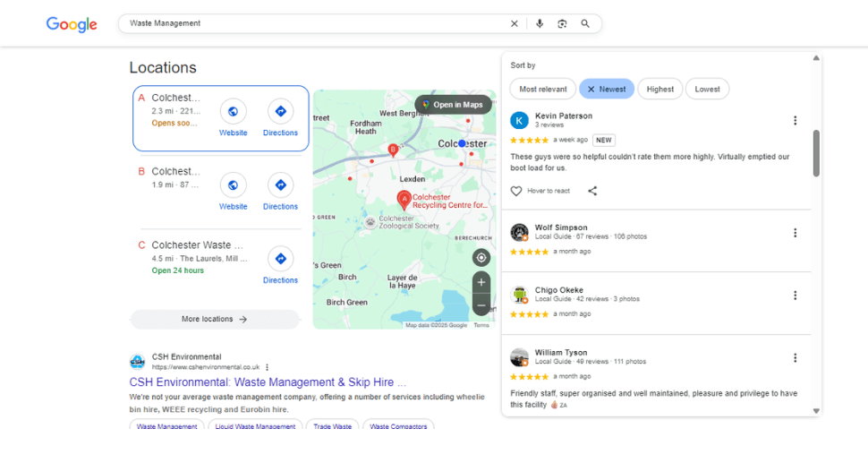Click reviews panel scroll up arrow
The image size is (868, 463).
coord(816,57)
